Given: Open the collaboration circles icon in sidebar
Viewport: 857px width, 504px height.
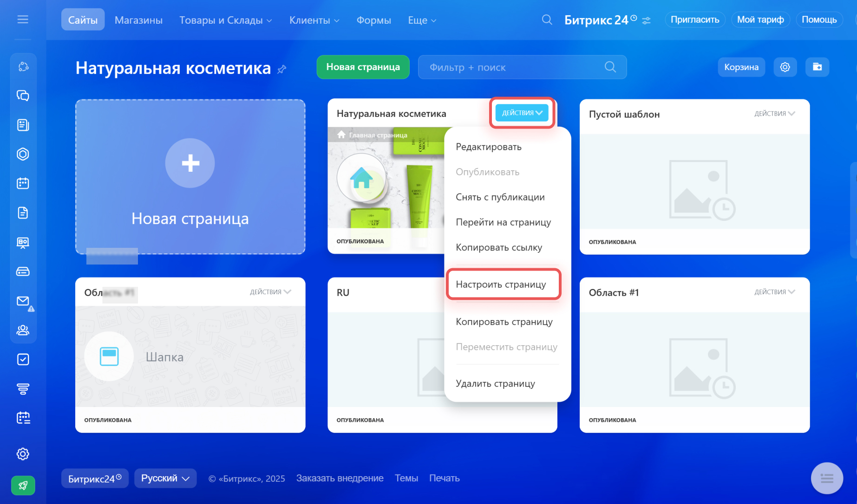Looking at the screenshot, I should [23, 67].
